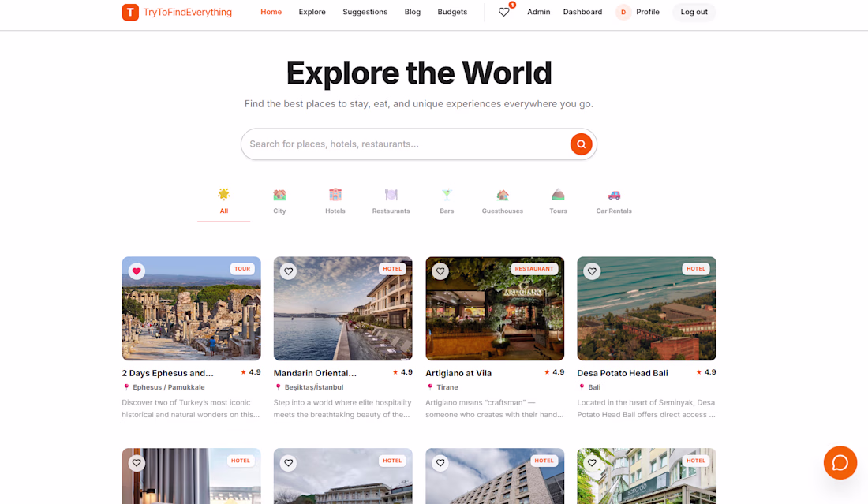Open the Ephesus ruins photo
This screenshot has height=504, width=868.
pos(192,308)
